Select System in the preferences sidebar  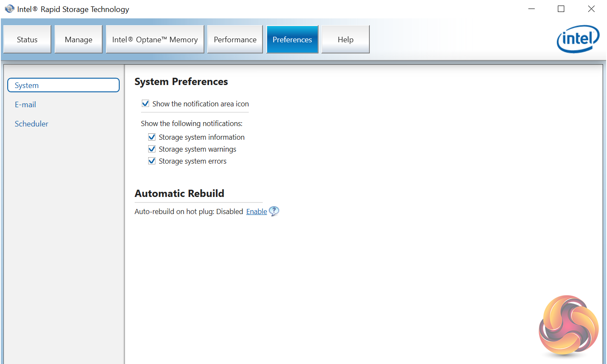point(63,85)
